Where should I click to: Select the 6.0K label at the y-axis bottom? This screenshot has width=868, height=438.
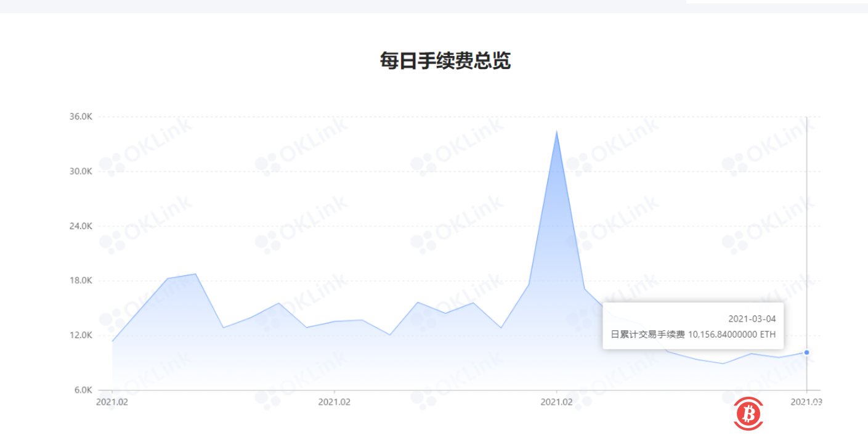point(83,390)
